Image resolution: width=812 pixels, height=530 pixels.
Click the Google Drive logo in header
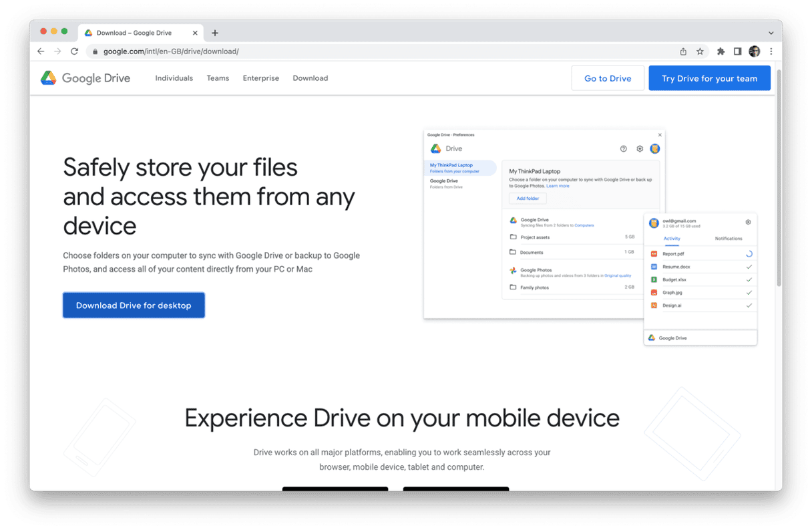tap(85, 78)
